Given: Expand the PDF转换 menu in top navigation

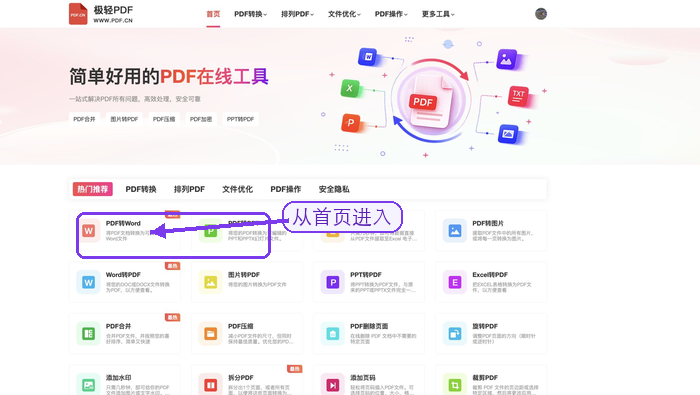Looking at the screenshot, I should 250,14.
